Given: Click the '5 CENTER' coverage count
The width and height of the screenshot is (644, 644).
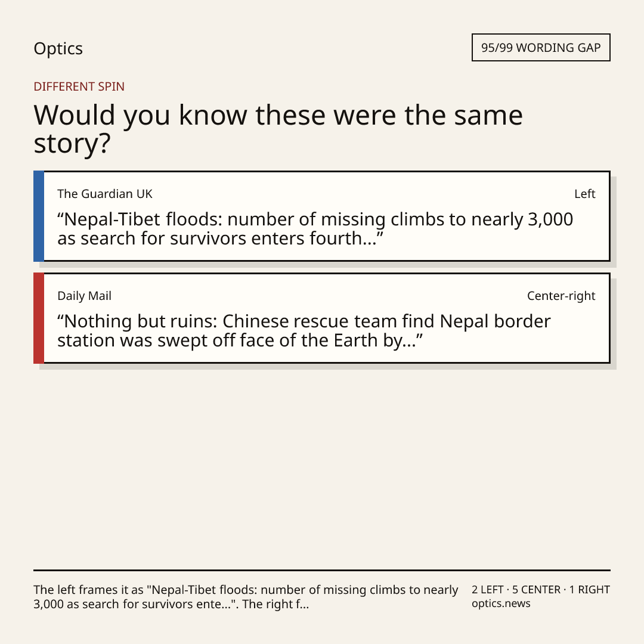Looking at the screenshot, I should (536, 590).
